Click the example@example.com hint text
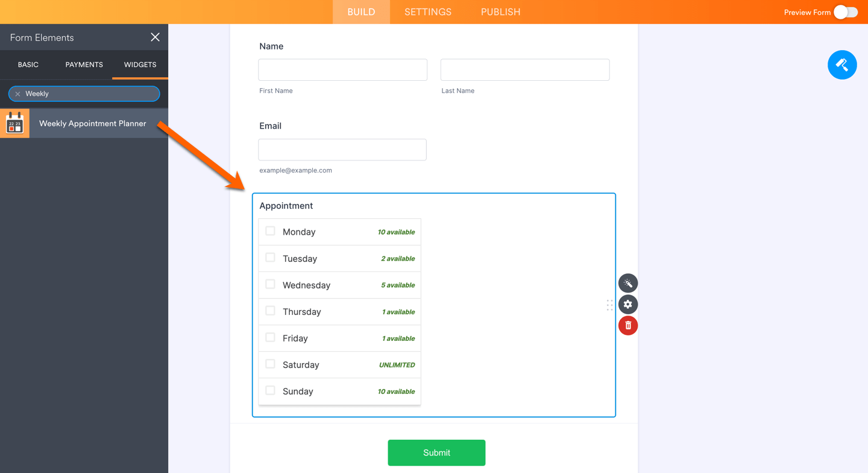868x473 pixels. [295, 170]
